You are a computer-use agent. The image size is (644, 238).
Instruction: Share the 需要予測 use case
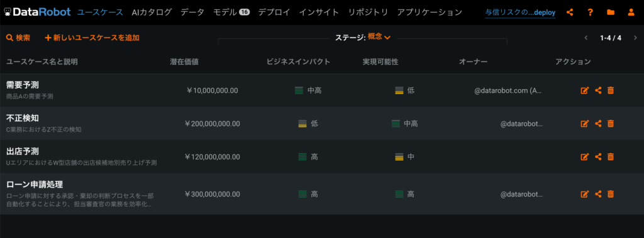click(x=598, y=90)
